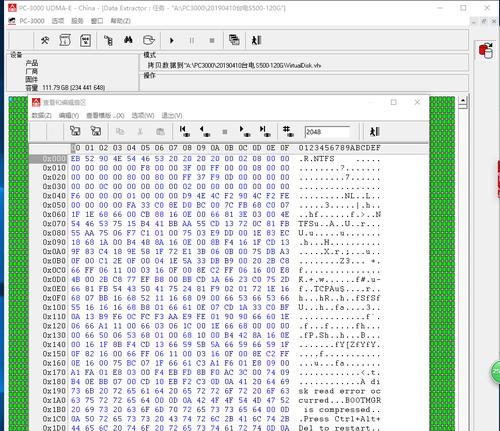Pause the running task in main toolbar
The height and width of the screenshot is (431, 500).
tap(192, 41)
